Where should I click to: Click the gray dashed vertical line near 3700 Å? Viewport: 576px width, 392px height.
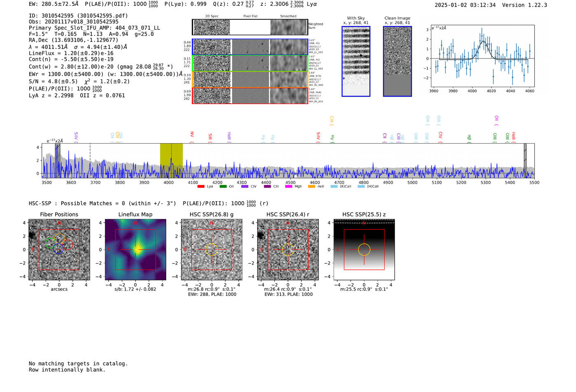coord(90,161)
